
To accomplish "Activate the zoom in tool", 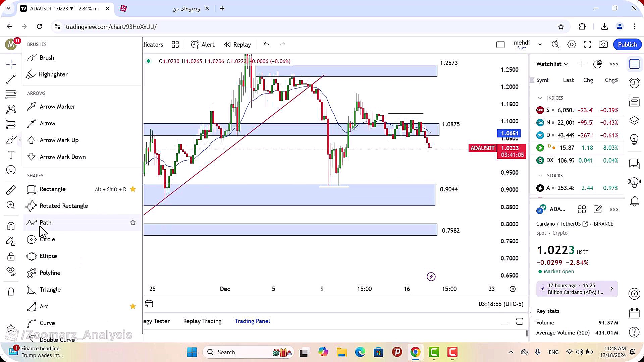I will coord(11,205).
